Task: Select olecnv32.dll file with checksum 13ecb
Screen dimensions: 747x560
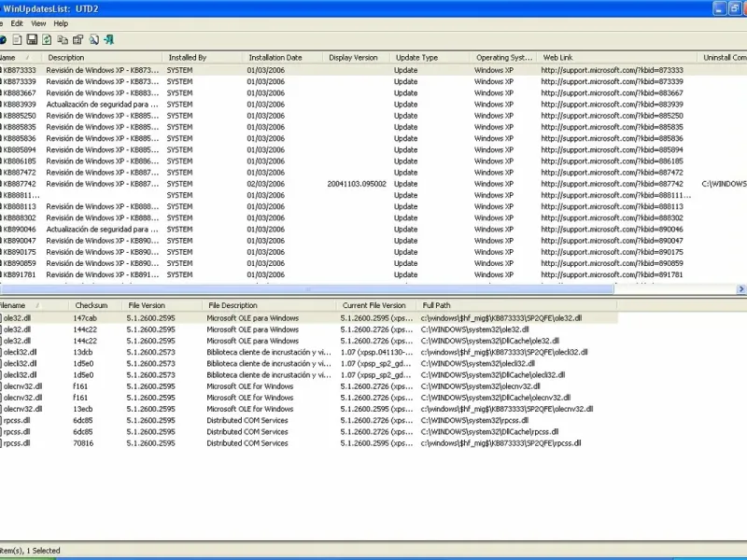Action: click(309, 409)
